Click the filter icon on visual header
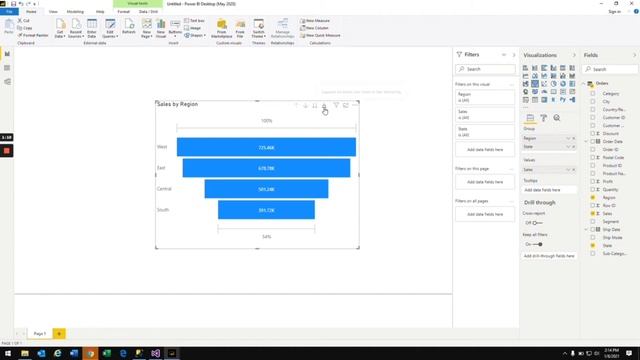The image size is (640, 360). coord(336,105)
